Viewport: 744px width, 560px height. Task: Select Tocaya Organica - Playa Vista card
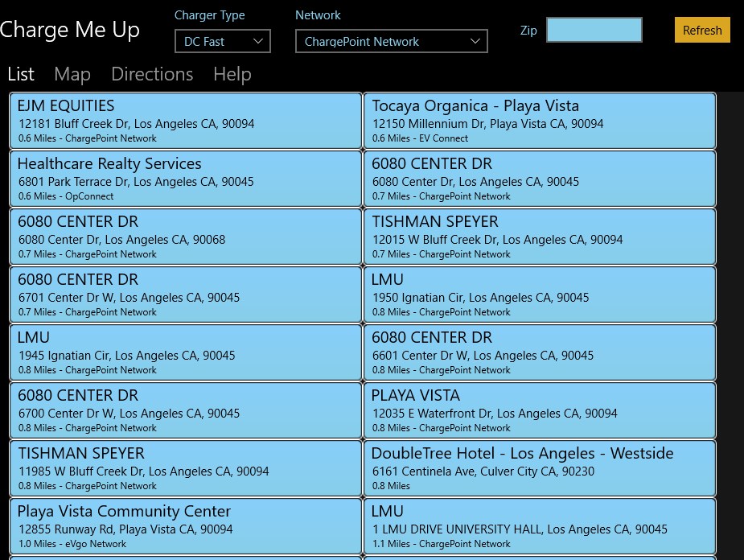[x=540, y=121]
